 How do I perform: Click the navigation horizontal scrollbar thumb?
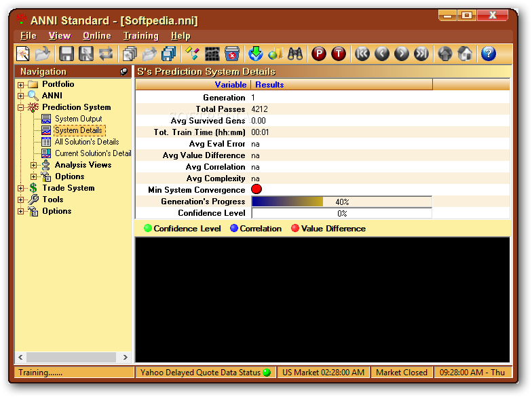pyautogui.click(x=71, y=357)
